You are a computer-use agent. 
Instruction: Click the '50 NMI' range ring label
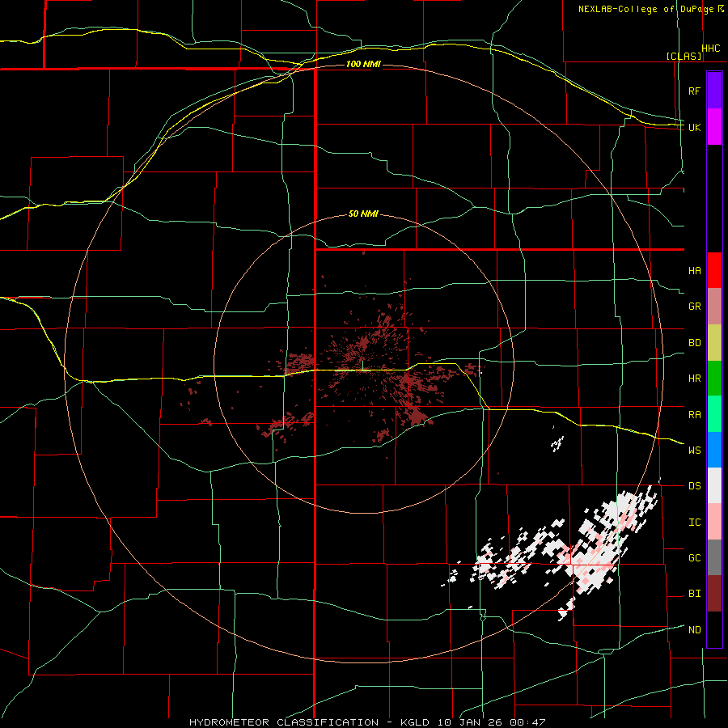pos(363,214)
